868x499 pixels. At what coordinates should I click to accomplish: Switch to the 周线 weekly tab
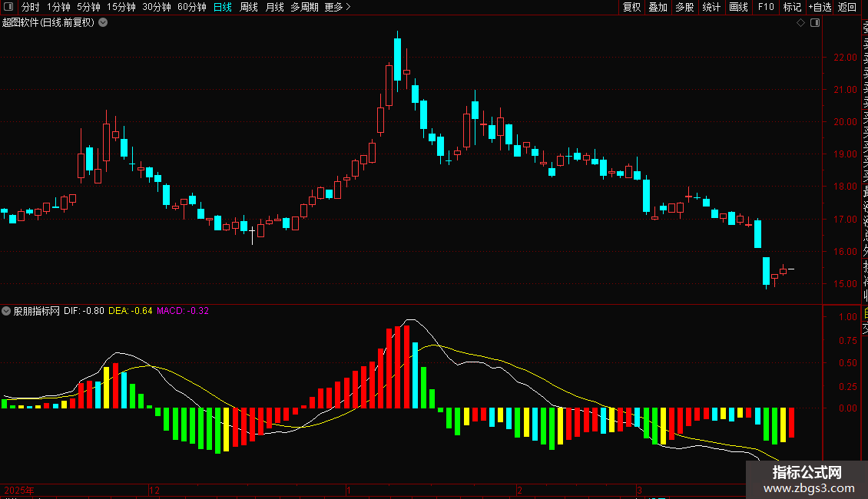(249, 7)
